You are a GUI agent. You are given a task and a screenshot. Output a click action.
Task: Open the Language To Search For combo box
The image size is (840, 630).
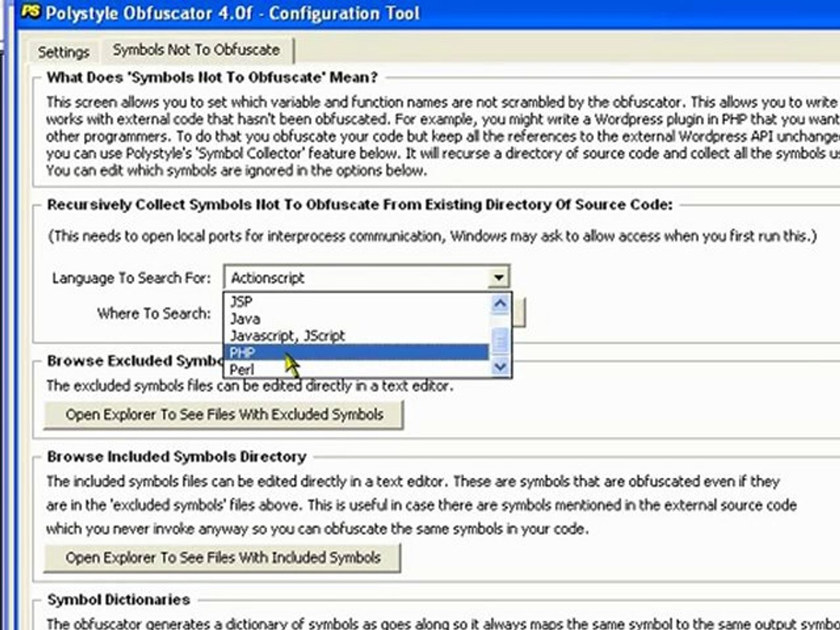[x=366, y=278]
